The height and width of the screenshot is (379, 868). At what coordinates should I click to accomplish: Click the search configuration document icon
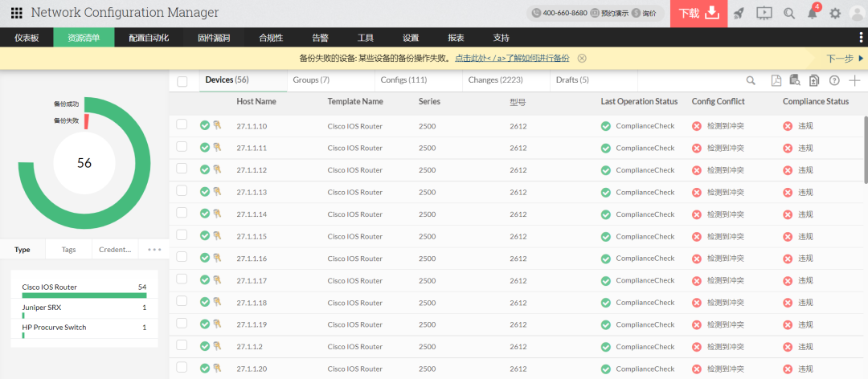794,81
